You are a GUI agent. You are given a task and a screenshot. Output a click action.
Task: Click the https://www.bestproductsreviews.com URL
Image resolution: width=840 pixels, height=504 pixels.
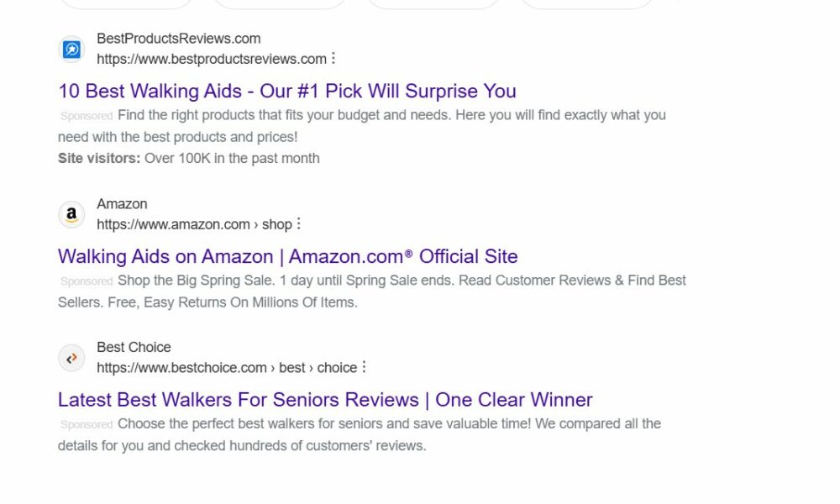(x=211, y=59)
